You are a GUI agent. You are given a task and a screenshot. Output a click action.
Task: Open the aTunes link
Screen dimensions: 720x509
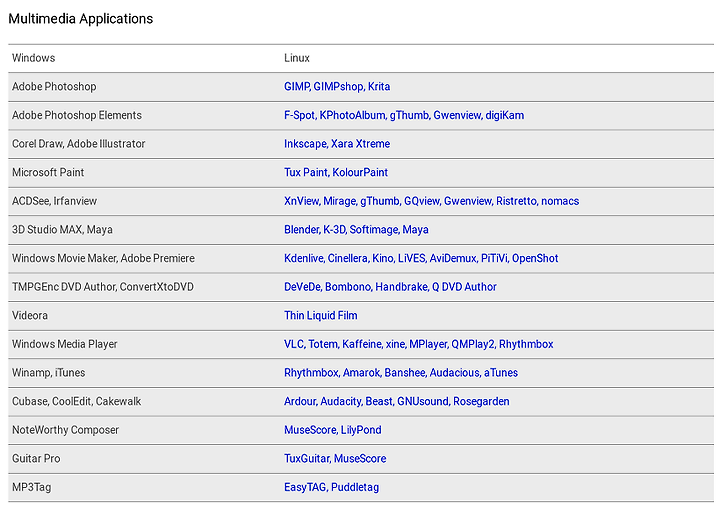click(501, 373)
